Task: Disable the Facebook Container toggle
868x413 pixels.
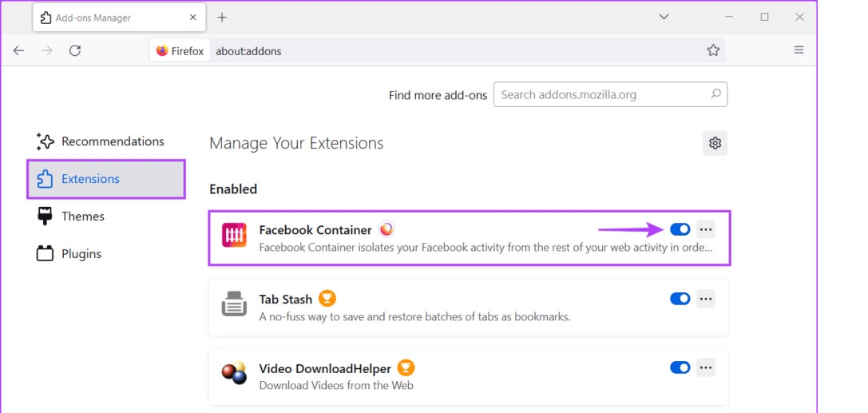Action: 680,229
